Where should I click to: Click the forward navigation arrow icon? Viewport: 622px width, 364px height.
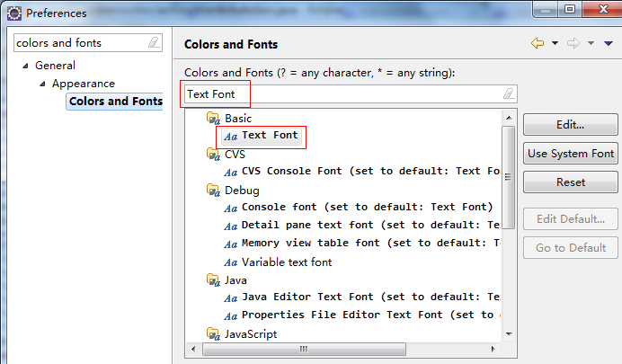(573, 43)
